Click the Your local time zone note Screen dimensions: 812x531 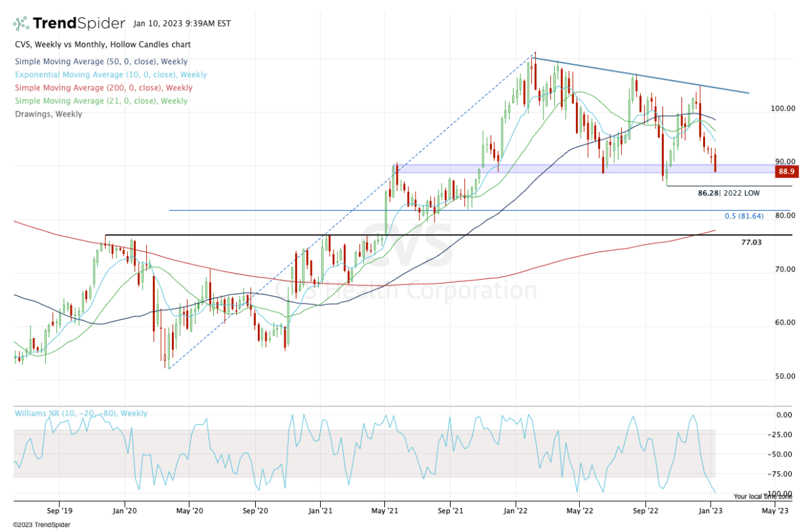click(761, 496)
